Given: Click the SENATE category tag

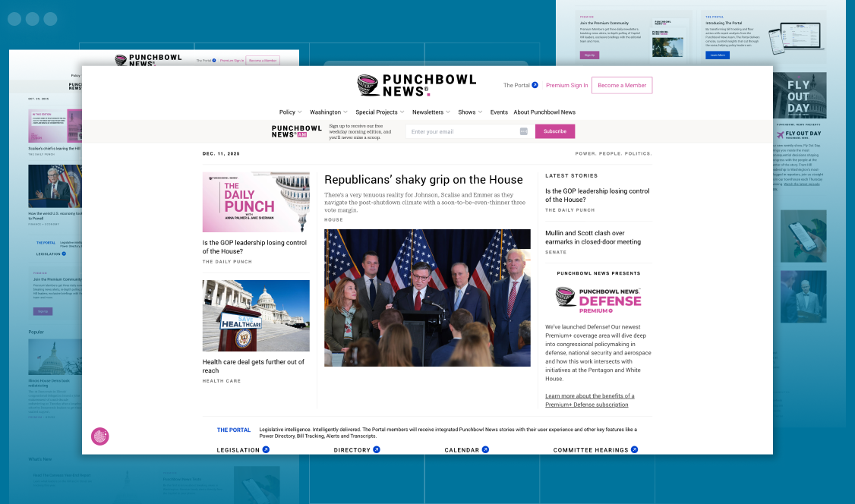Looking at the screenshot, I should coord(556,252).
